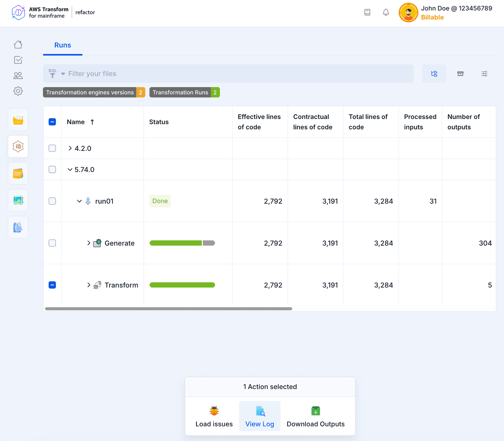Viewport: 504px width, 441px height.
Task: Select the Runs tab
Action: click(x=63, y=45)
